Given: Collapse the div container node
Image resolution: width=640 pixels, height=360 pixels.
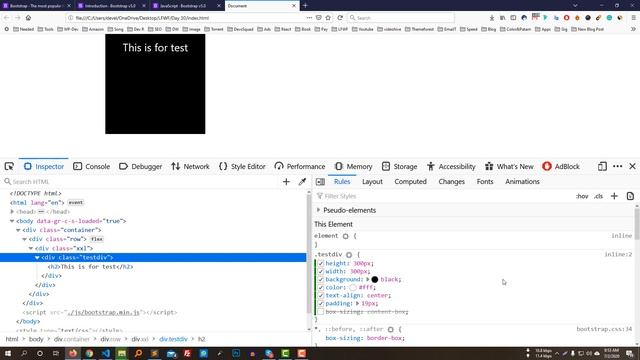Looking at the screenshot, I should tap(18, 230).
